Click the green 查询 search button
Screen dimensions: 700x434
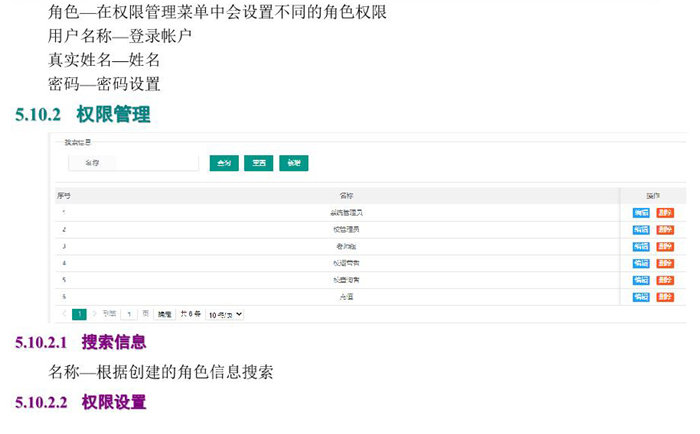[x=224, y=162]
